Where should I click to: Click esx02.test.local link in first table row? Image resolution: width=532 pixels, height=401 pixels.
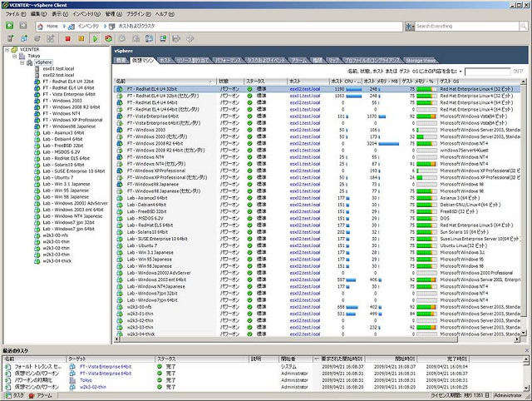305,89
